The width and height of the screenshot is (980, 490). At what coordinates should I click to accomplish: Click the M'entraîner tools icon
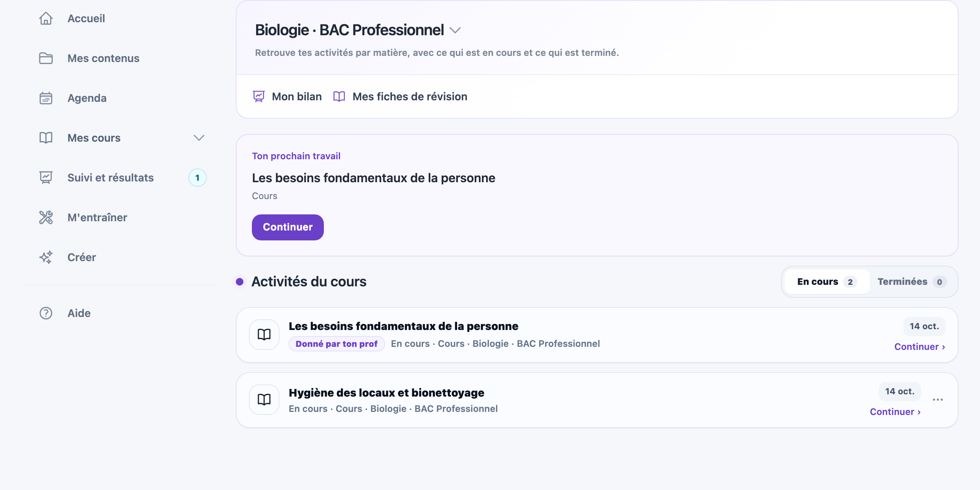click(x=46, y=217)
